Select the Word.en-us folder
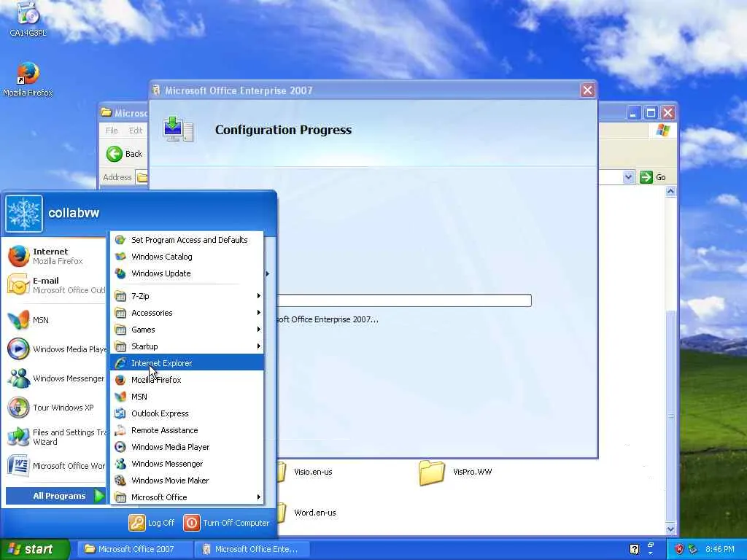 point(315,513)
